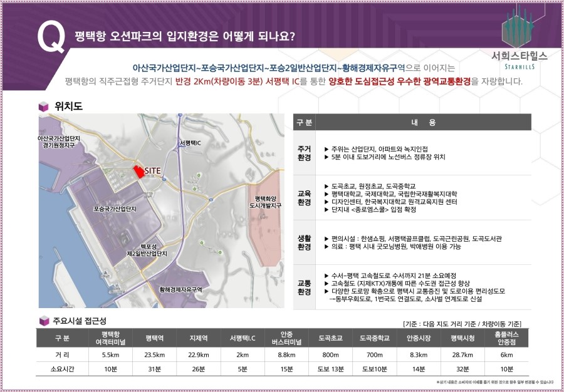Select the 주요시설 접근성 heading
Image resolution: width=564 pixels, height=392 pixels.
point(80,321)
